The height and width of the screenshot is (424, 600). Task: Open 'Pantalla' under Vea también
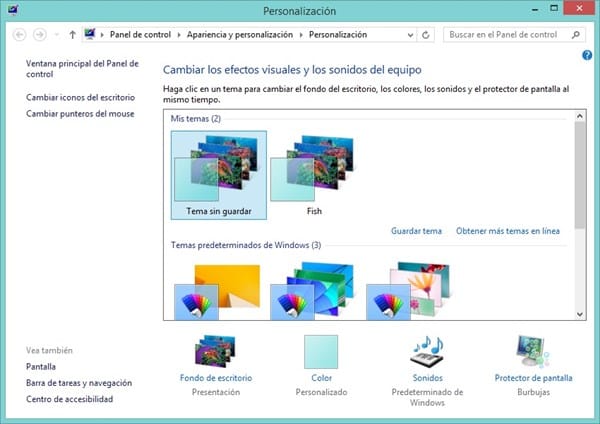pos(41,367)
